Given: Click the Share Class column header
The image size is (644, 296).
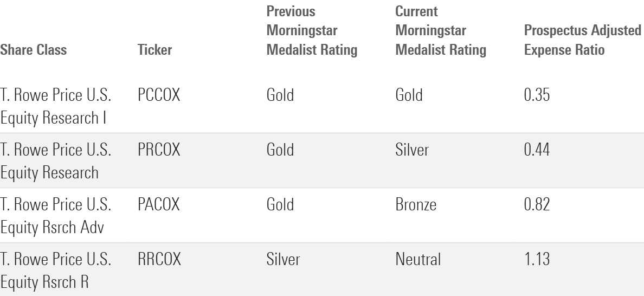Looking at the screenshot, I should [33, 50].
